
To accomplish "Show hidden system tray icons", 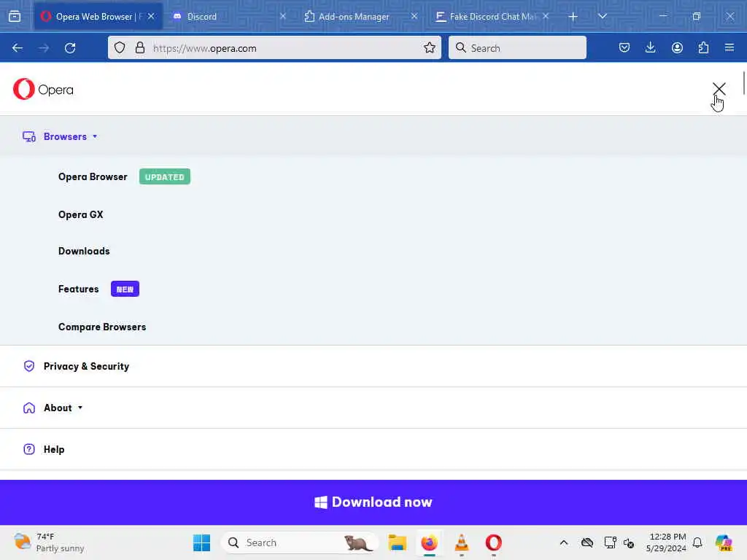I will (564, 542).
